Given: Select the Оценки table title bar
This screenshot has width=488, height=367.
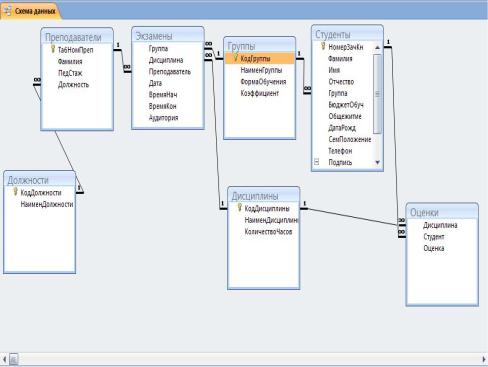Looking at the screenshot, I should coord(442,212).
